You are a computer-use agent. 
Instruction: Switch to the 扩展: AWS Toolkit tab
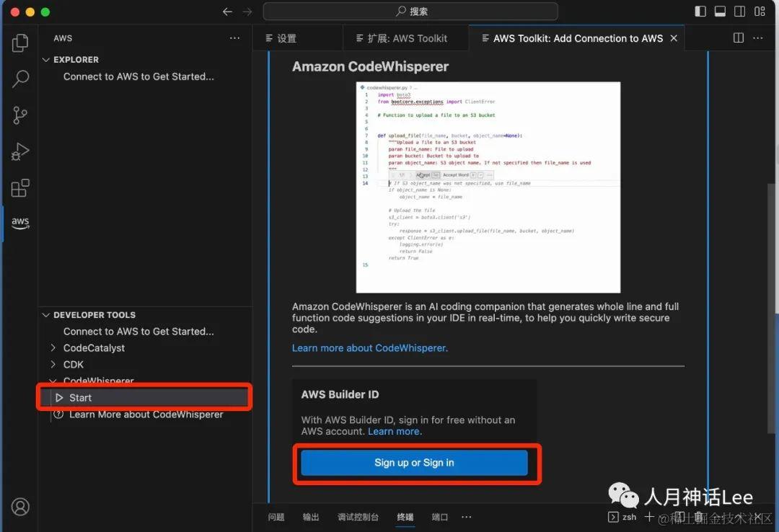point(405,38)
